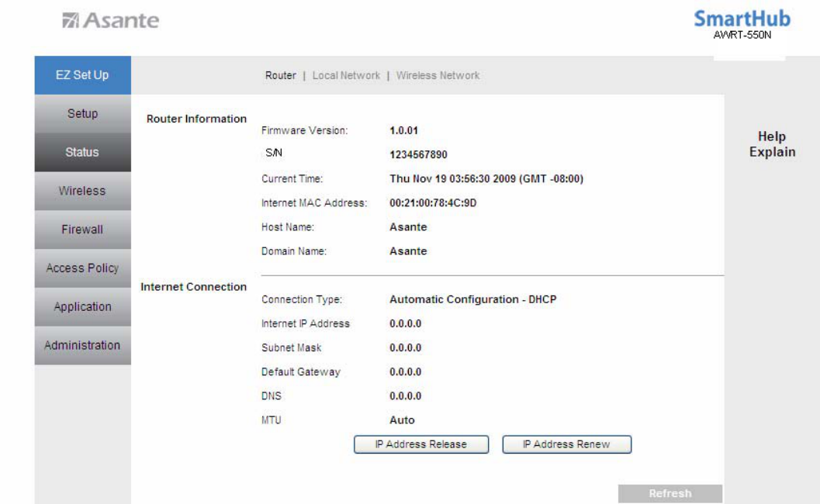Open the Application section
Image resolution: width=820 pixels, height=504 pixels.
(x=83, y=307)
